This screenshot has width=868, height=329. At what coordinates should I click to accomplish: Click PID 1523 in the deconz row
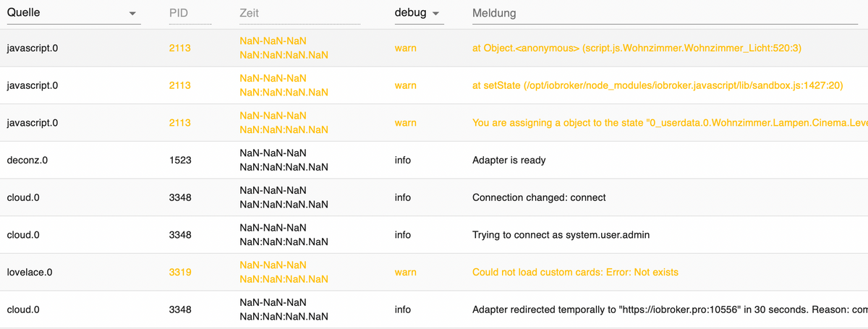[x=180, y=160]
